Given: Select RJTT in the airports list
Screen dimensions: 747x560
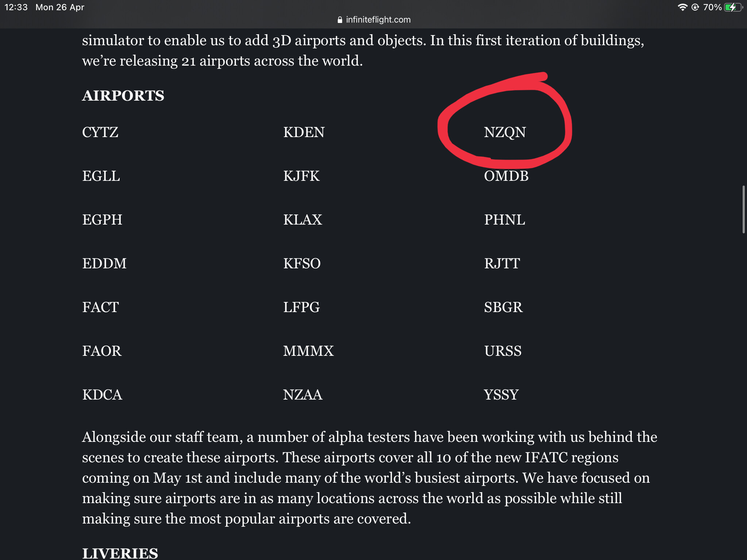Looking at the screenshot, I should (x=502, y=263).
